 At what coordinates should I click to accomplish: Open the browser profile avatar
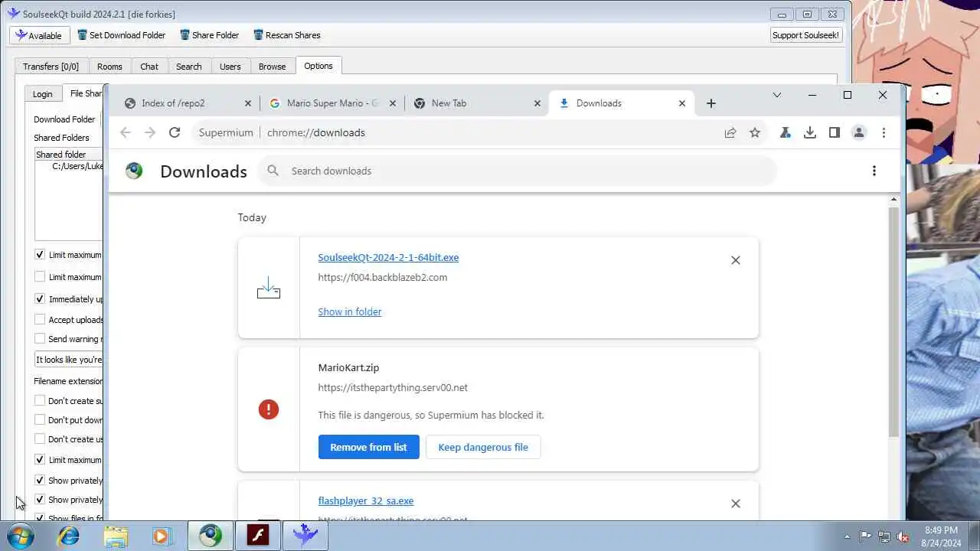(859, 132)
